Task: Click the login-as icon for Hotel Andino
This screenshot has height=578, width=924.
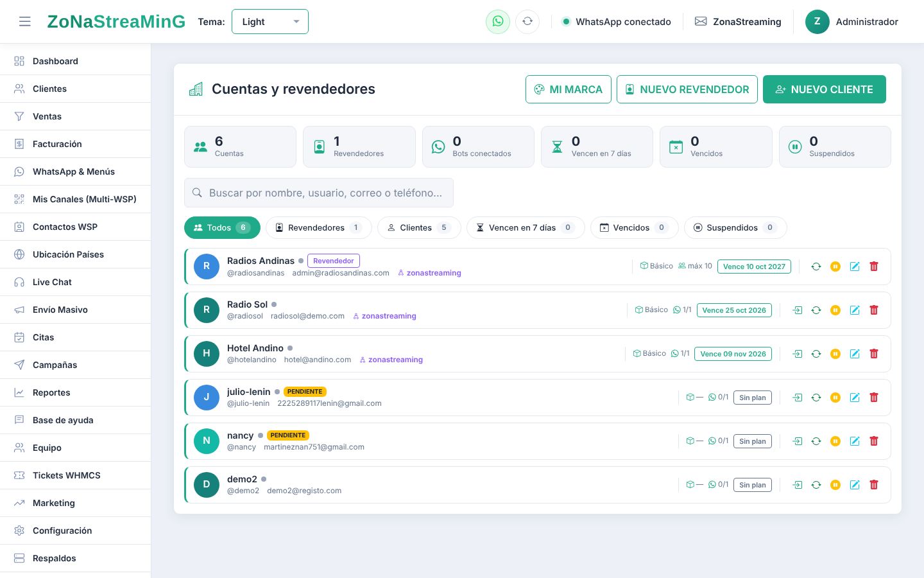Action: 797,354
